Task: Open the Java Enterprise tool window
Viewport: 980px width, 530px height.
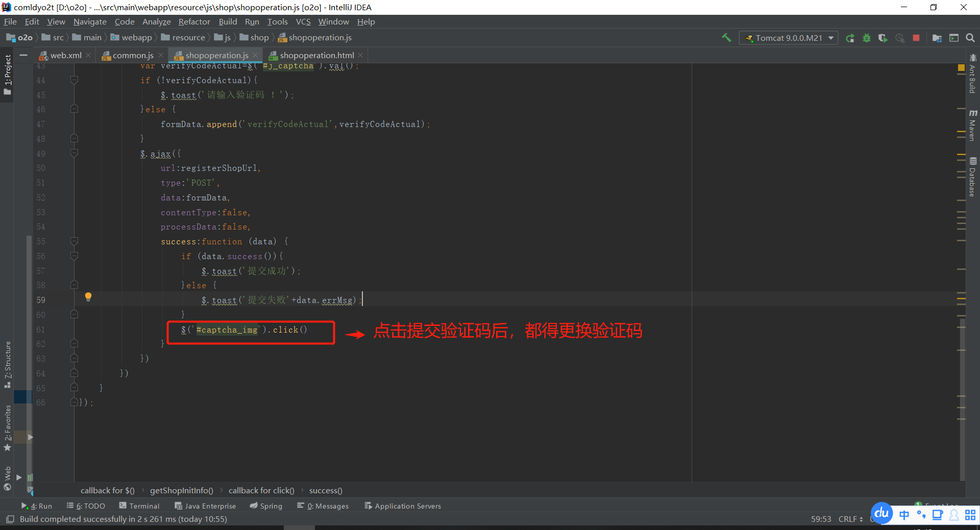Action: [205, 506]
